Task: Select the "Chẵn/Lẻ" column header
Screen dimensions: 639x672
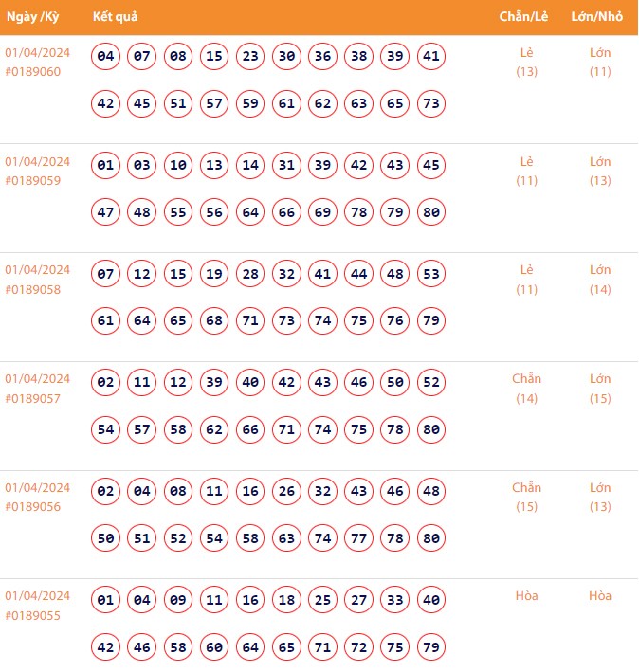Action: click(x=525, y=17)
